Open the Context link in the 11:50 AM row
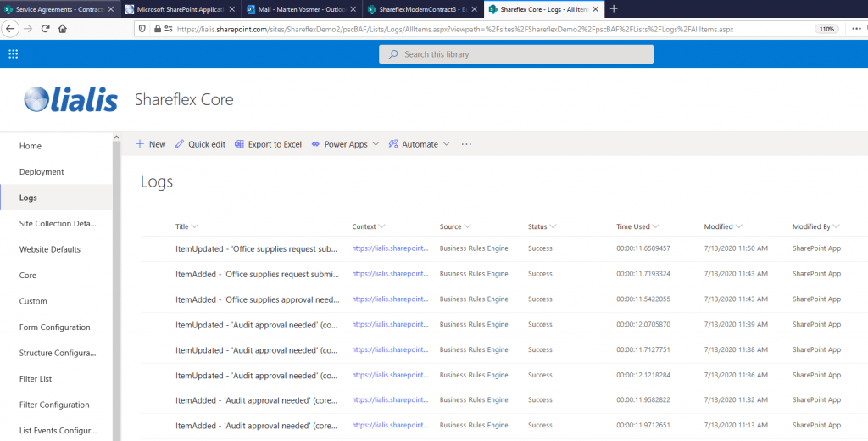This screenshot has width=868, height=441. 390,248
